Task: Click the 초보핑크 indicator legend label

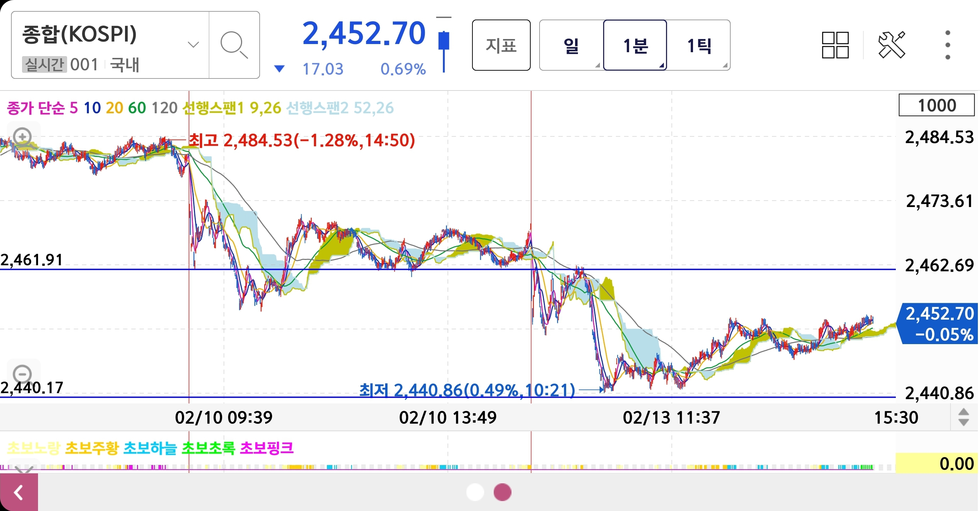Action: coord(267,448)
